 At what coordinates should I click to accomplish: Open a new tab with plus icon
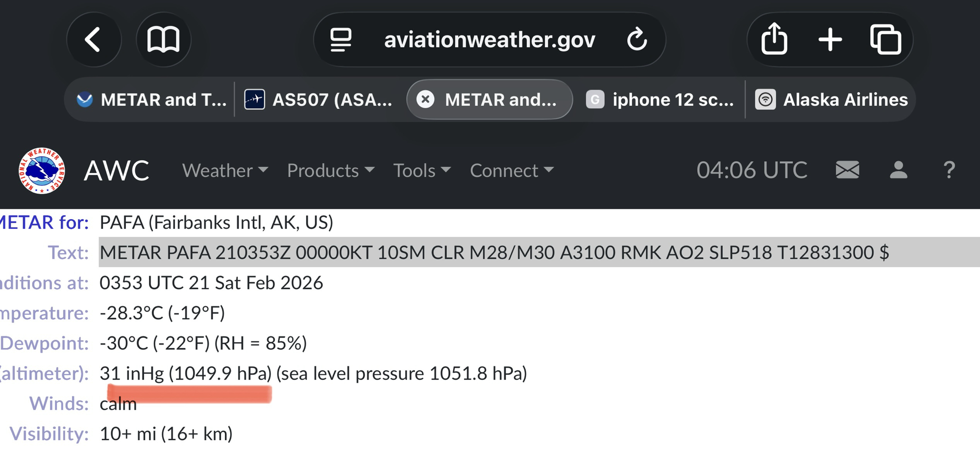[830, 40]
